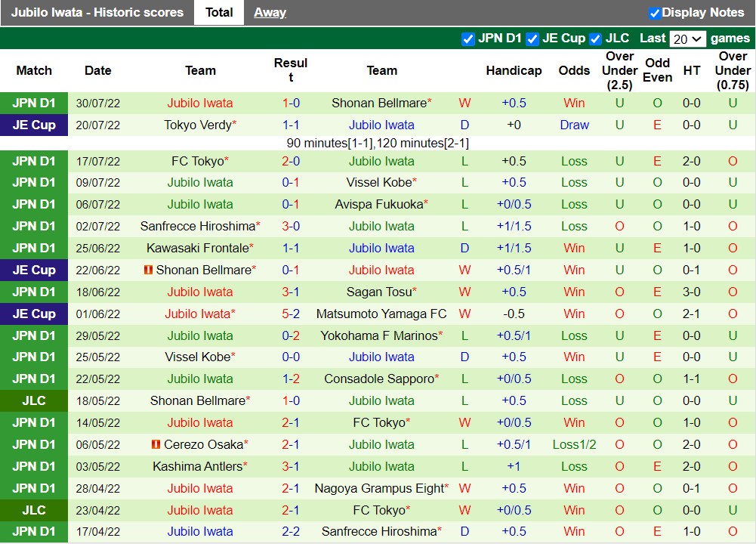Open Jubilo Iwata link on 17/04/22 row
Image resolution: width=756 pixels, height=544 pixels.
pyautogui.click(x=200, y=531)
